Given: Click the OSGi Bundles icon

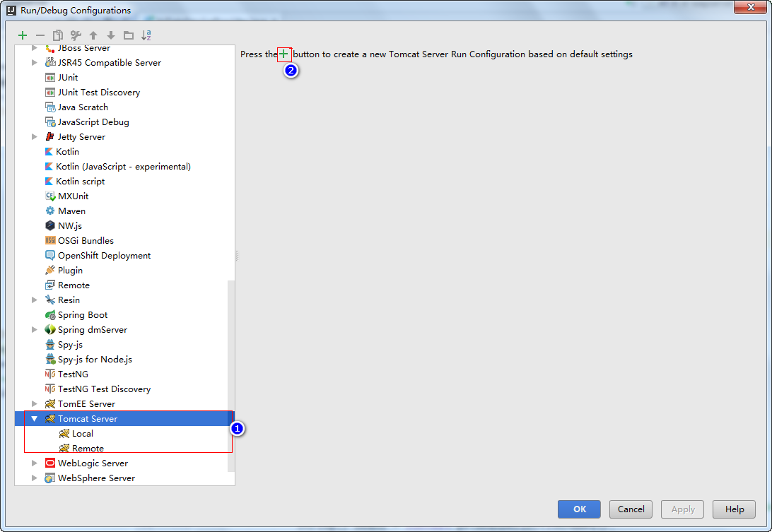Looking at the screenshot, I should [x=49, y=241].
